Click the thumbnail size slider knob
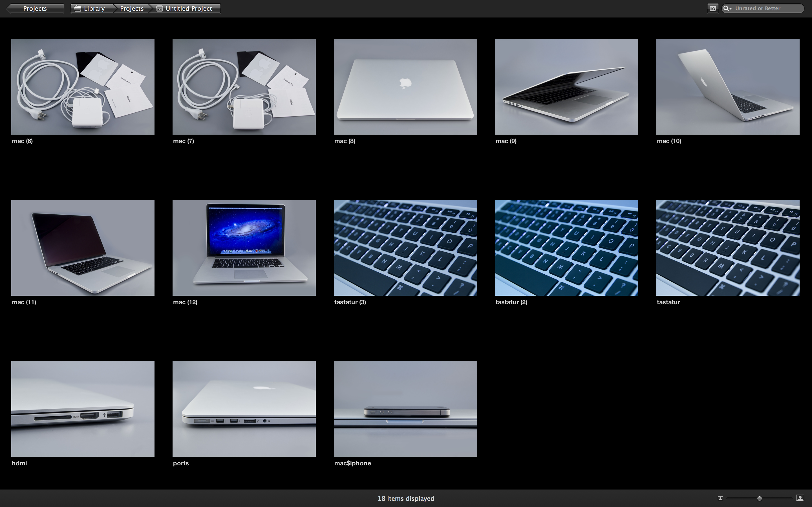 point(759,498)
